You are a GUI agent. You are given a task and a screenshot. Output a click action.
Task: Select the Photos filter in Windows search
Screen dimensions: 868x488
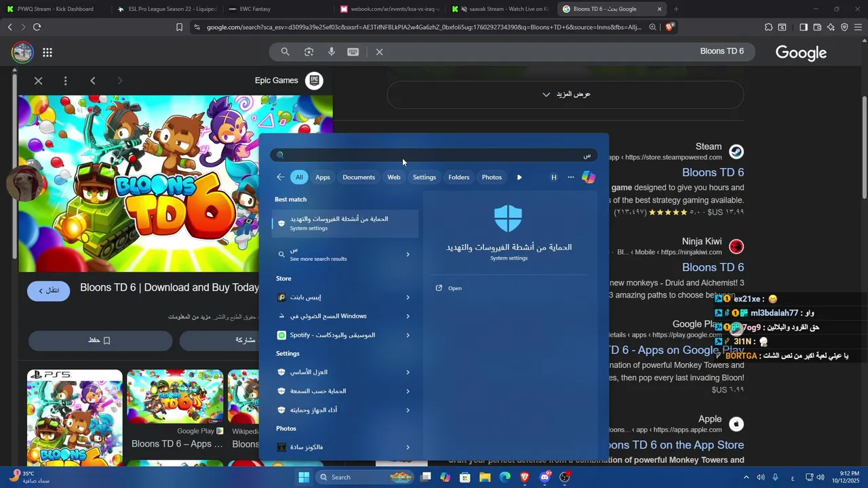[492, 177]
